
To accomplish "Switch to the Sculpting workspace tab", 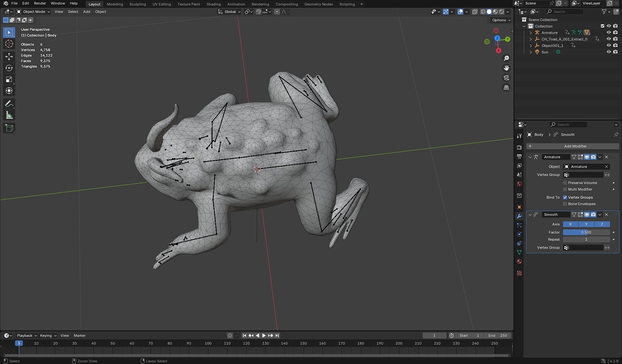I will (x=137, y=4).
